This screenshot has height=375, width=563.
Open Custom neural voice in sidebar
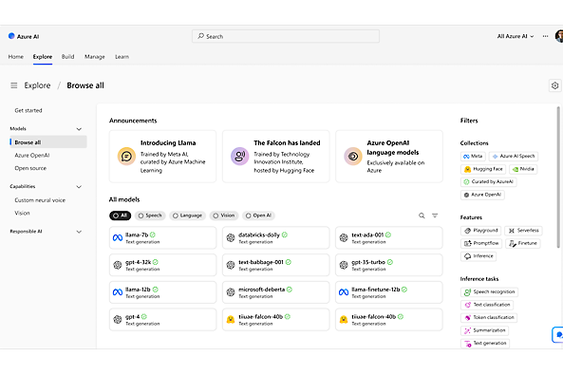[40, 200]
